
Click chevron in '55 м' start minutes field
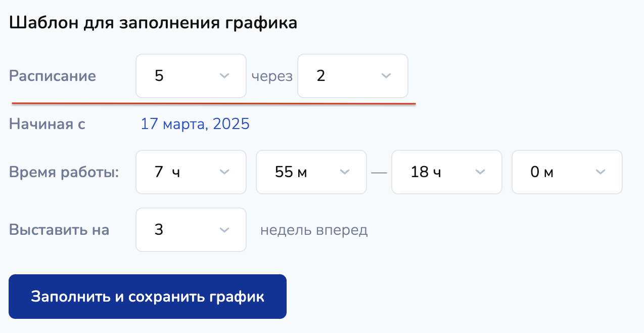point(345,172)
